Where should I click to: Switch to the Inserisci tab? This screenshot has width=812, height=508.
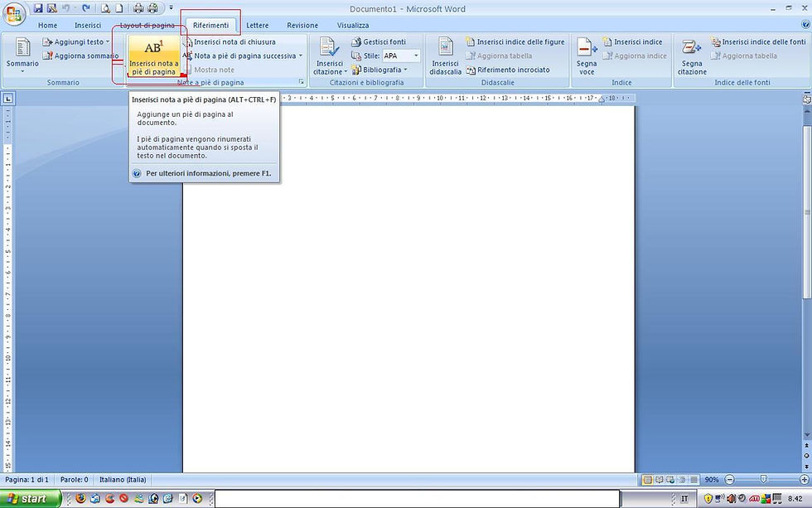click(88, 25)
